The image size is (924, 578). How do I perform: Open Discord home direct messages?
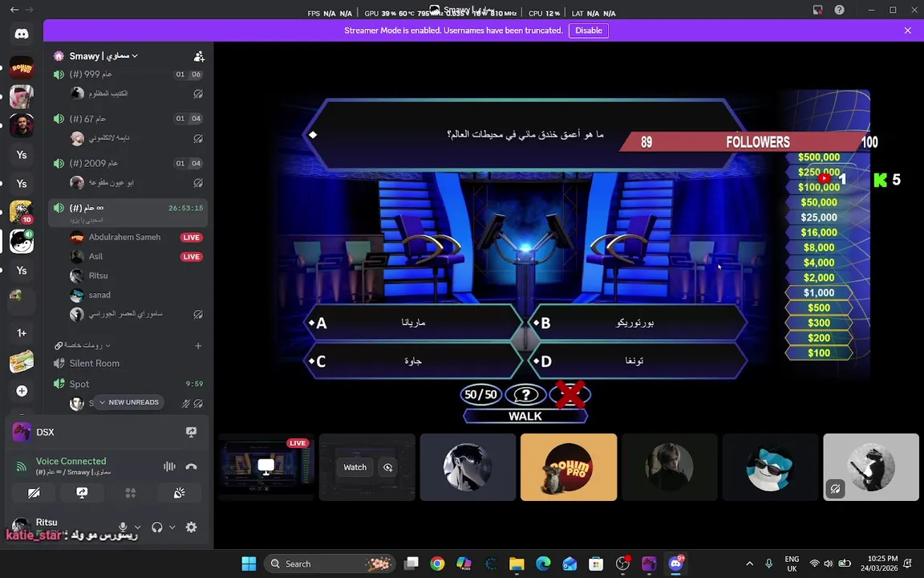pyautogui.click(x=21, y=34)
